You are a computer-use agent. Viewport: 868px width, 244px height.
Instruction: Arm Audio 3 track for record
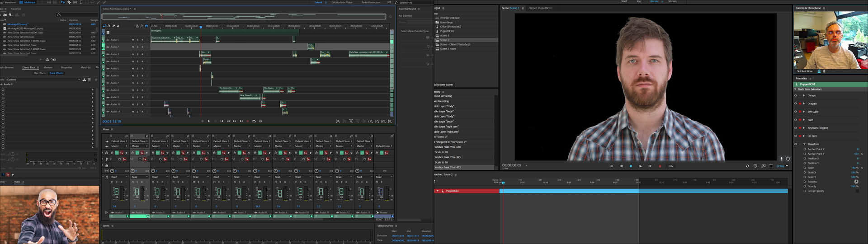point(142,54)
